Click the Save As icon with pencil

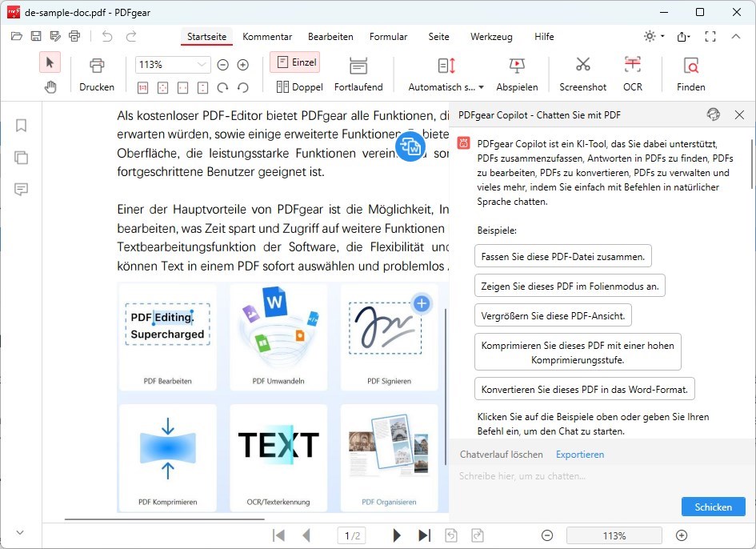pyautogui.click(x=55, y=36)
